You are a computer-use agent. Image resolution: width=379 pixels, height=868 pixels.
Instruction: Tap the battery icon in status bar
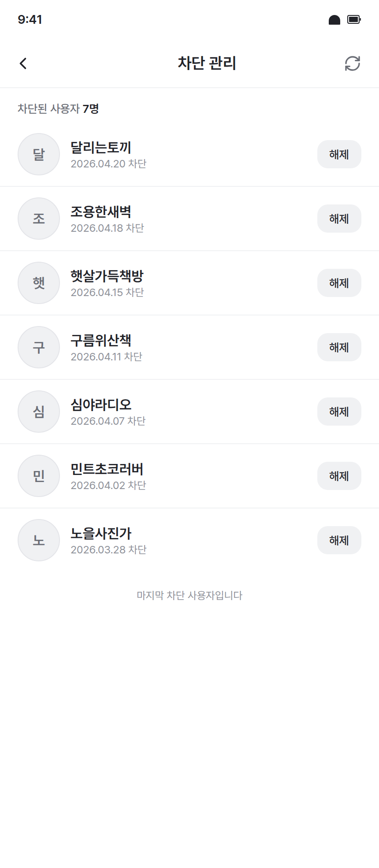point(354,19)
